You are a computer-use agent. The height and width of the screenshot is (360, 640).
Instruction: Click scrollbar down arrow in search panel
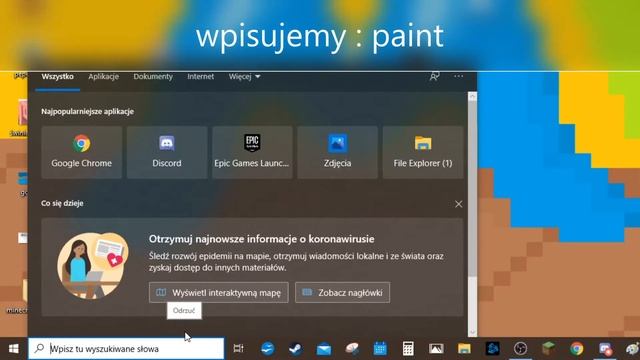pyautogui.click(x=472, y=332)
